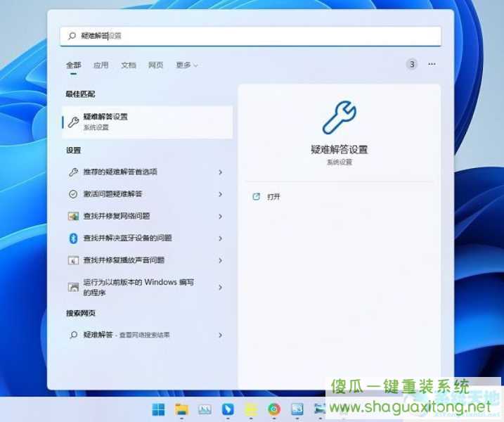Expand 查找并修复播放声音问题 with its chevron
This screenshot has width=504, height=422.
pos(221,260)
